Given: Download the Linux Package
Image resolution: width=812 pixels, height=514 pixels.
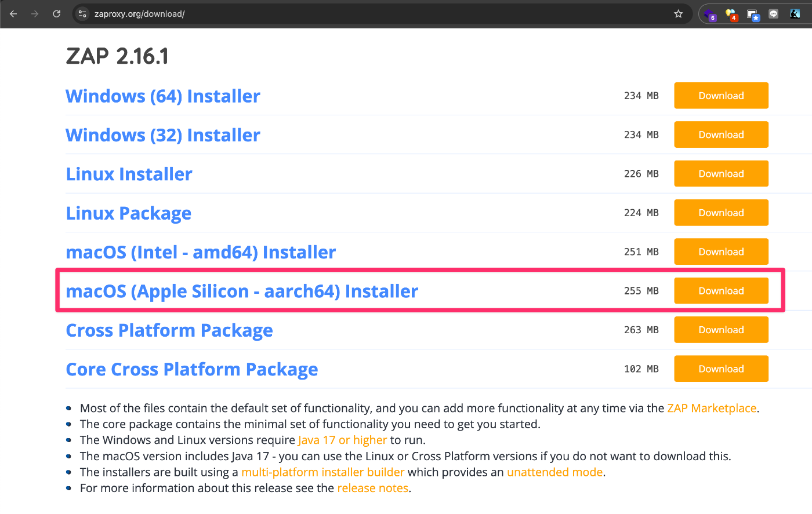Looking at the screenshot, I should (x=721, y=213).
